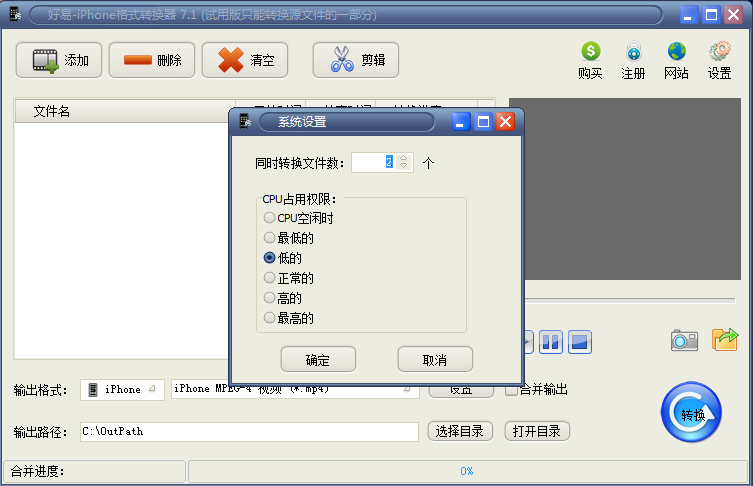Maximize the 系统设置 dialog
This screenshot has width=753, height=486.
[483, 122]
